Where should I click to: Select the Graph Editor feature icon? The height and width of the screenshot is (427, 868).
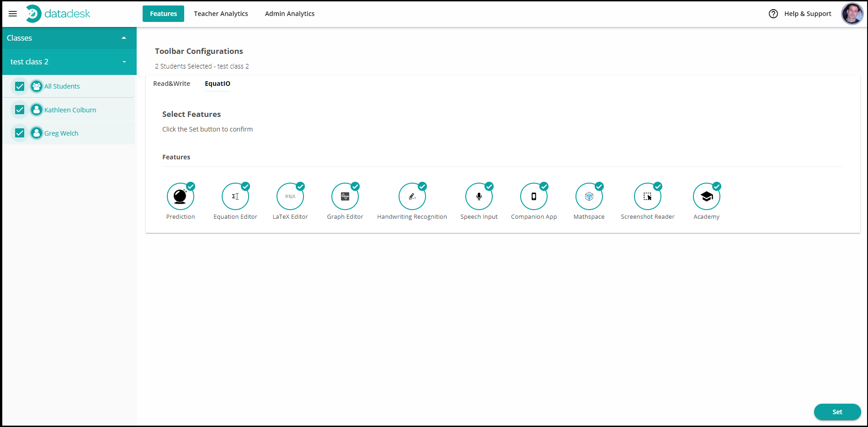pos(345,196)
